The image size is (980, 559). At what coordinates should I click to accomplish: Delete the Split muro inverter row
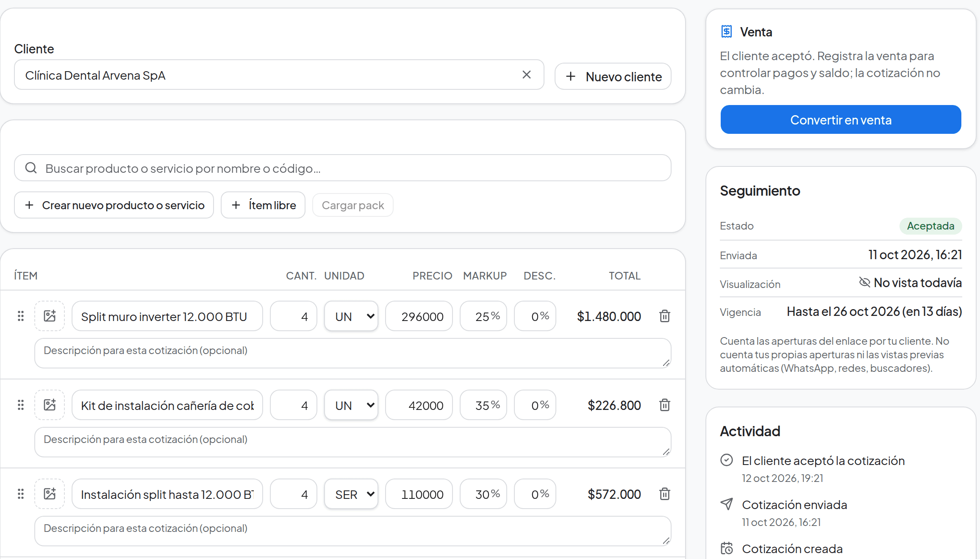click(x=664, y=316)
